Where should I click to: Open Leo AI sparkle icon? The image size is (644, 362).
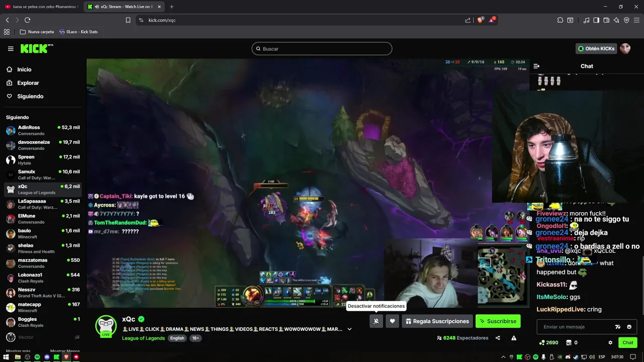click(616, 20)
